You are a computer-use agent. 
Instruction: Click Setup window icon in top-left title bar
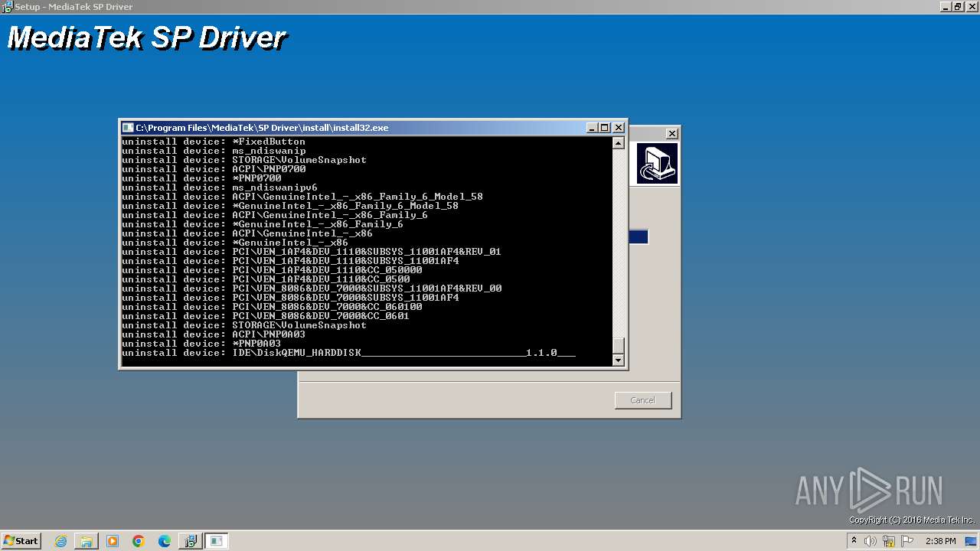click(x=7, y=7)
